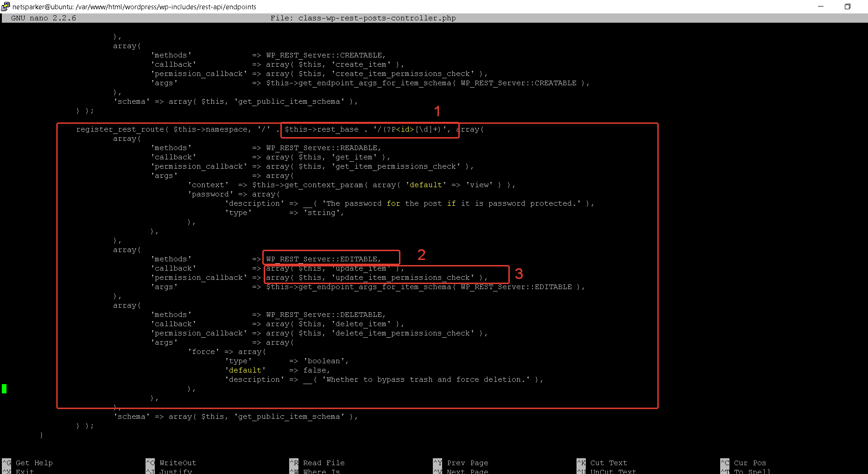Click the file name class-wp-rest-posts-controller.php header
Image resolution: width=868 pixels, height=474 pixels.
pyautogui.click(x=377, y=18)
